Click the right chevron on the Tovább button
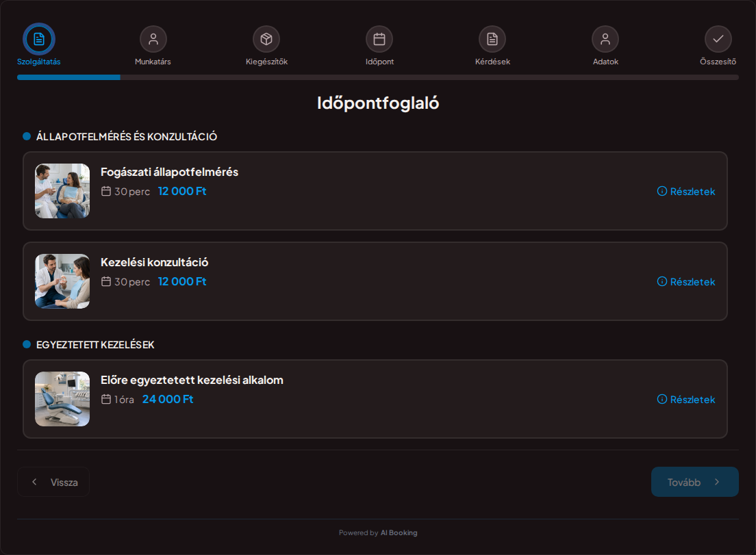This screenshot has width=756, height=555. [x=717, y=482]
